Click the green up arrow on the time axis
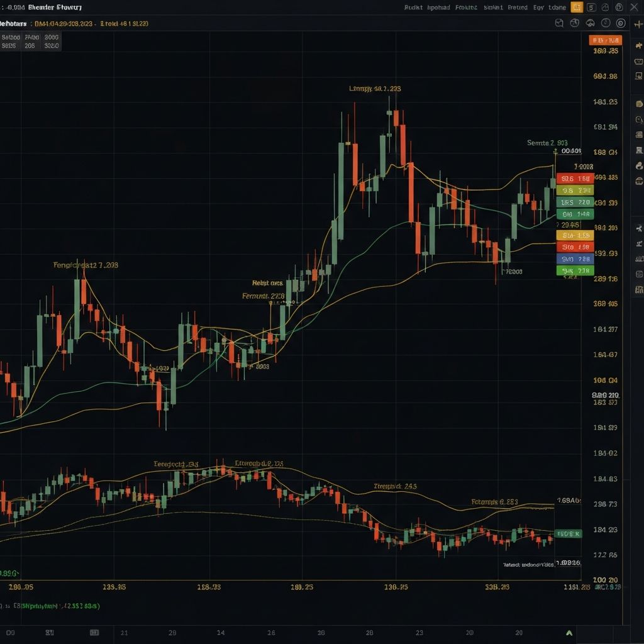Image resolution: width=644 pixels, height=644 pixels. [569, 633]
